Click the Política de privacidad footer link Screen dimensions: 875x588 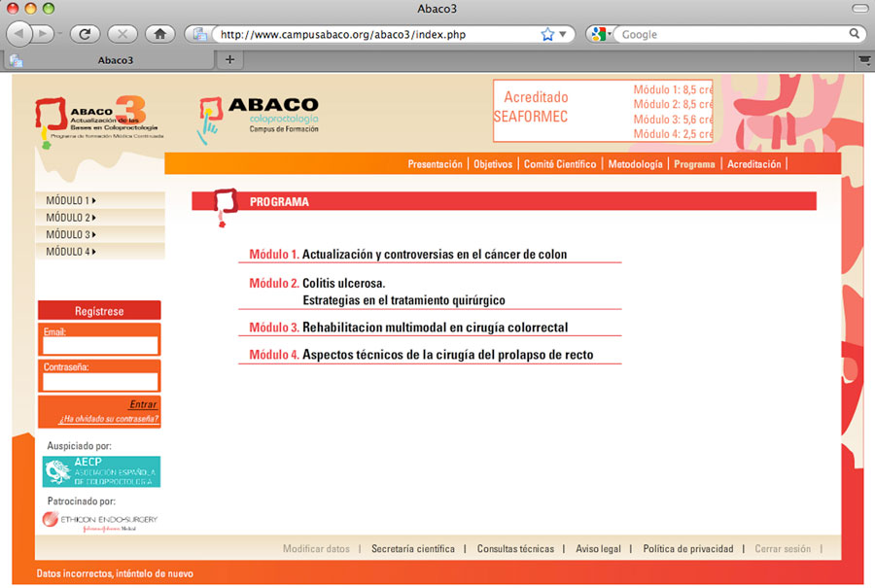(x=688, y=548)
